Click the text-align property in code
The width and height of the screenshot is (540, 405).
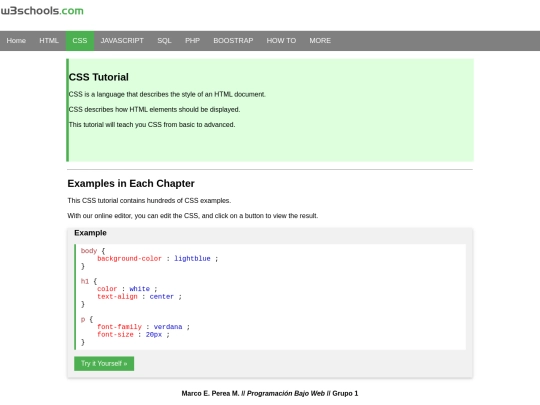tap(117, 296)
